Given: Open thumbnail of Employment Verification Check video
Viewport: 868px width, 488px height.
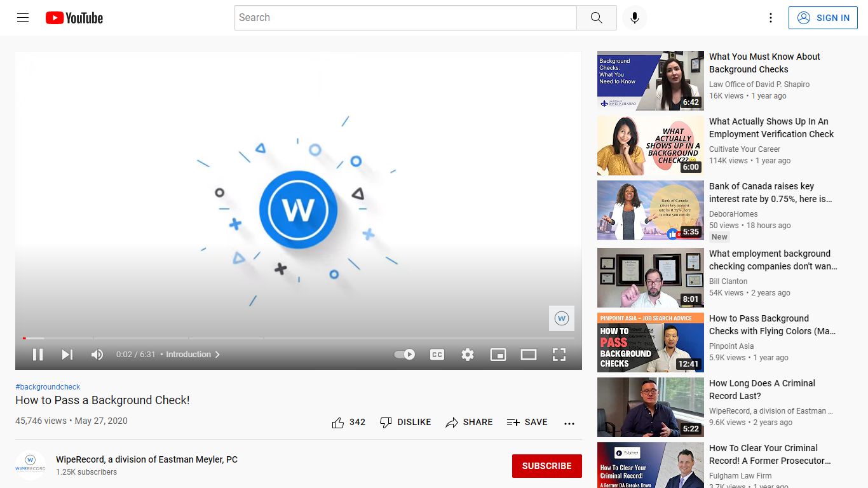Looking at the screenshot, I should point(651,146).
